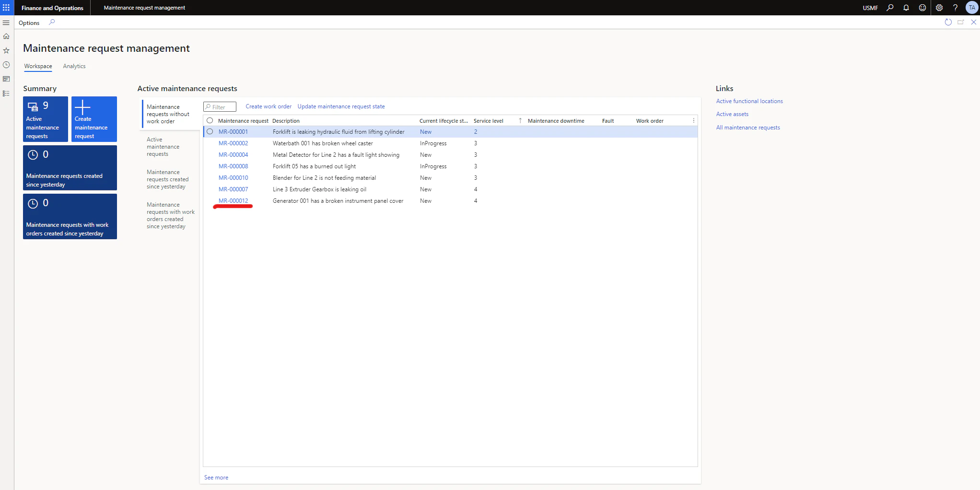Open the feedback smiley icon
Viewport: 980px width, 490px height.
(x=922, y=8)
